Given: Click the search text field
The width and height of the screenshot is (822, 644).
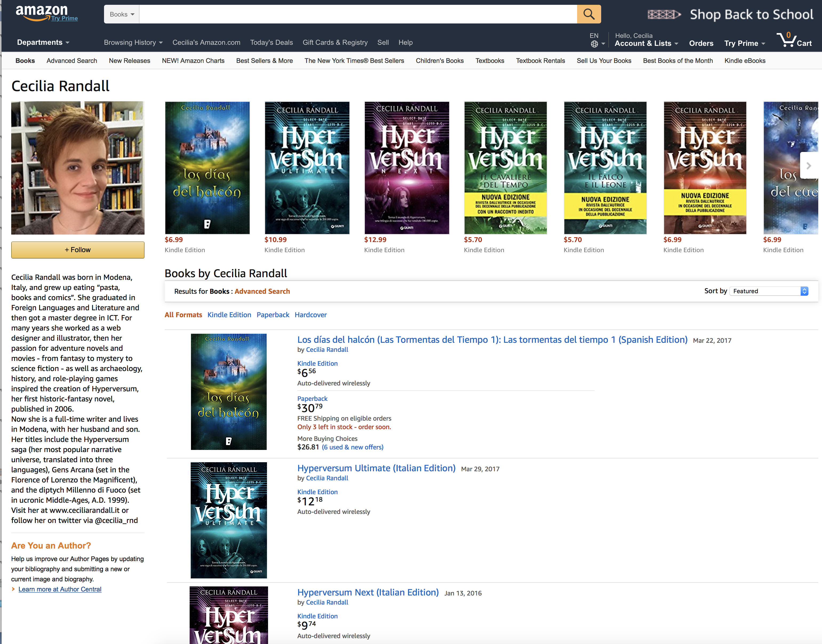Looking at the screenshot, I should 358,14.
